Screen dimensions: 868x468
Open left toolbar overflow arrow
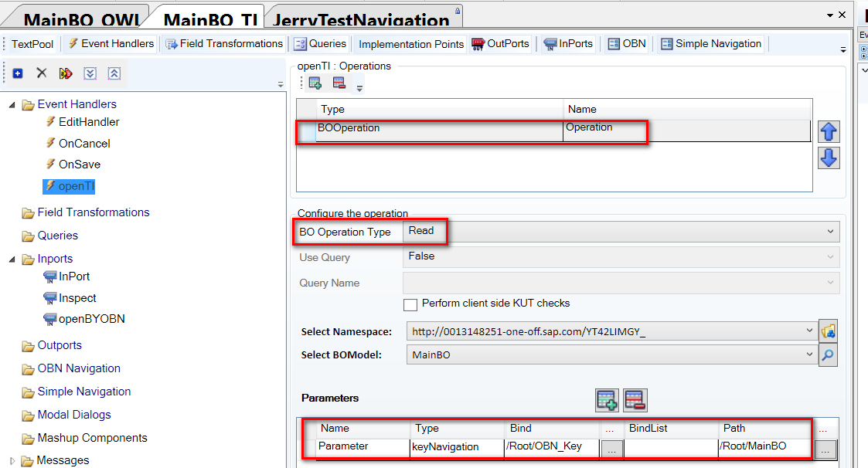281,85
